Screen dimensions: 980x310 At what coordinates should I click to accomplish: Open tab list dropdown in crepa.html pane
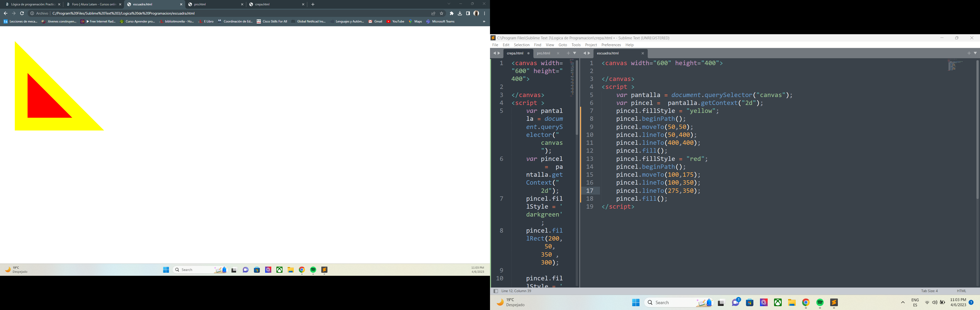click(x=575, y=53)
